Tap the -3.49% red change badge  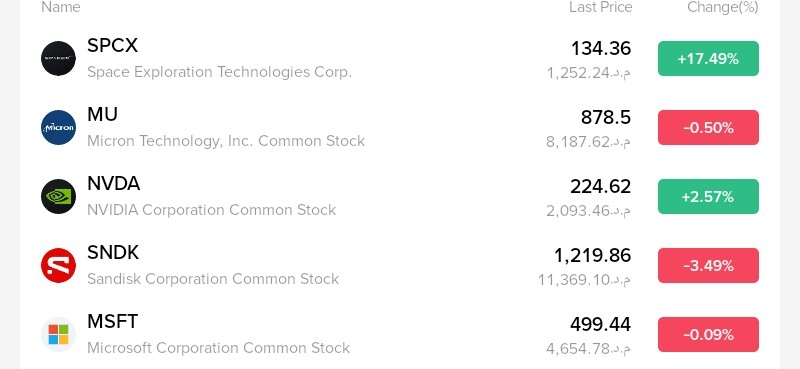click(708, 265)
